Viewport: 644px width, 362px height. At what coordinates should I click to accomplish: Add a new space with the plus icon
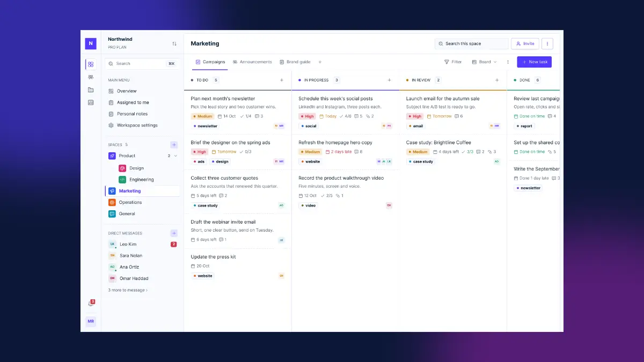[x=174, y=145]
